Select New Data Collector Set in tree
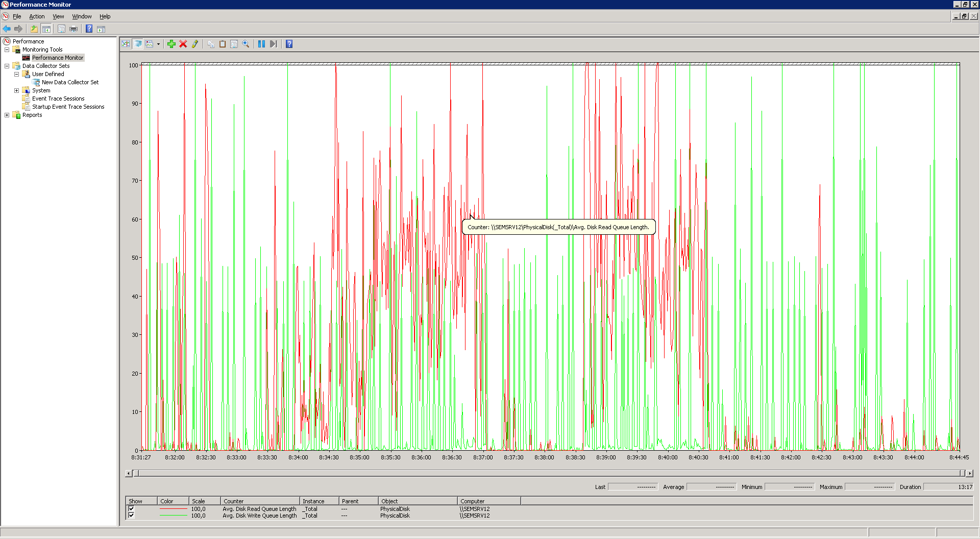Image resolution: width=980 pixels, height=539 pixels. 70,82
